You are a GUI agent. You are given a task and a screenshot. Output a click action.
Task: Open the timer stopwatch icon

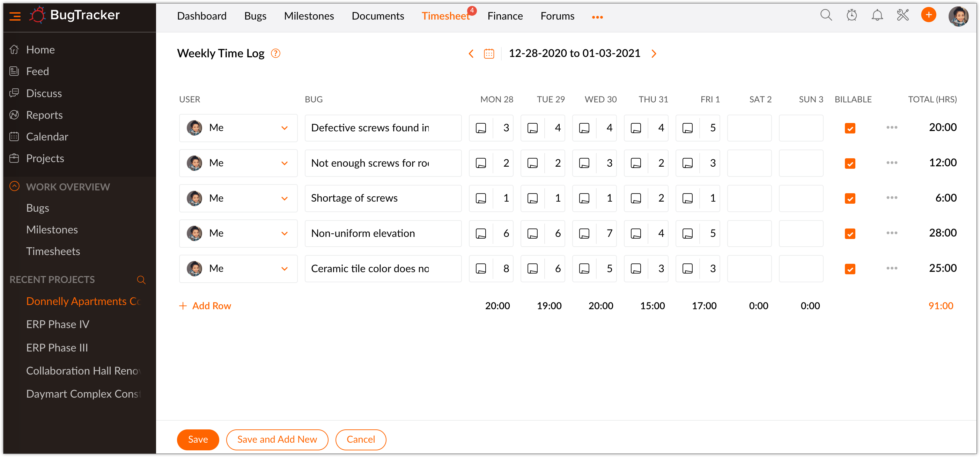[x=852, y=15]
